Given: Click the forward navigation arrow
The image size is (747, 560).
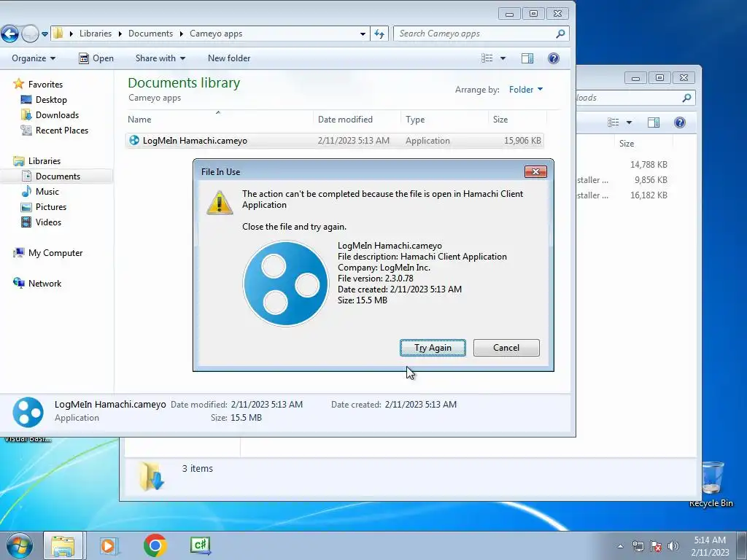Looking at the screenshot, I should [x=30, y=34].
